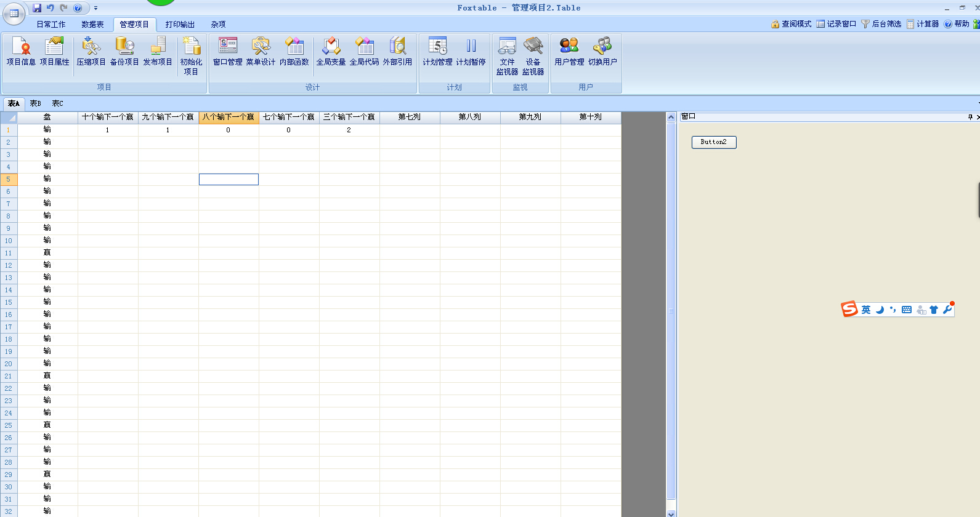The height and width of the screenshot is (517, 980).
Task: Switch to the 表B table tab
Action: [x=36, y=103]
